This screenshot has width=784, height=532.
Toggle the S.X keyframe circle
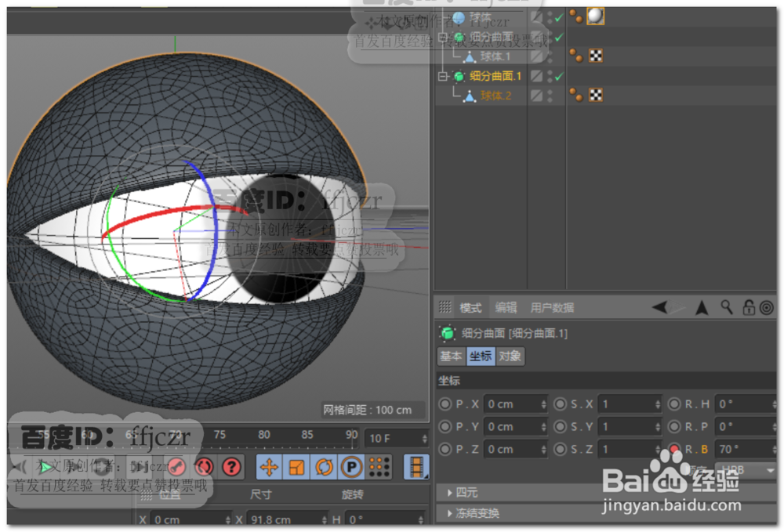click(560, 404)
